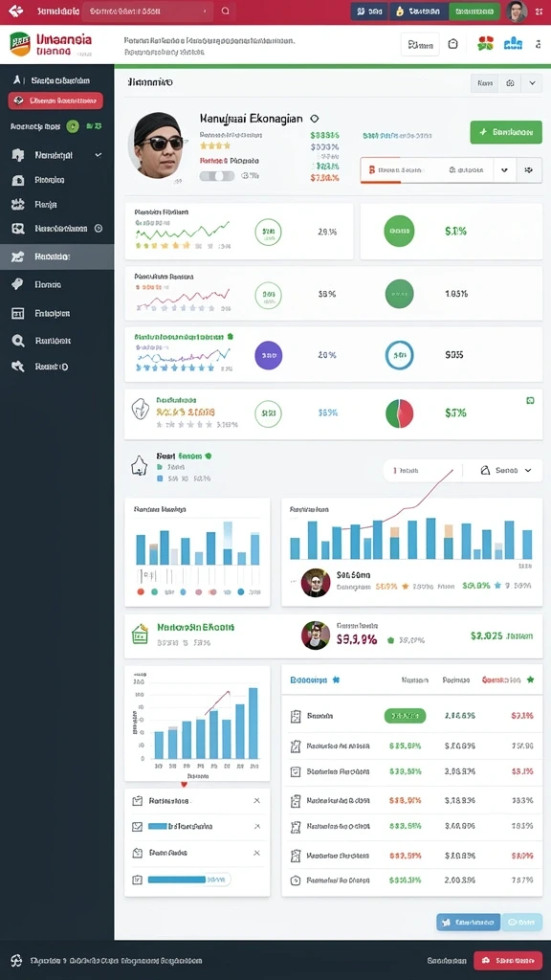The width and height of the screenshot is (551, 980).
Task: Click the blue progress bar in the bottom-left list
Action: pos(177,880)
